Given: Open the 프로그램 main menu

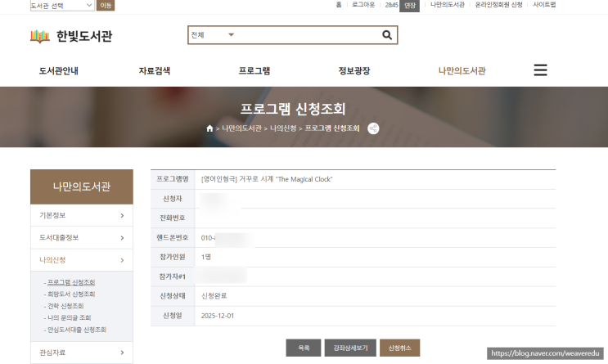Looking at the screenshot, I should 254,71.
